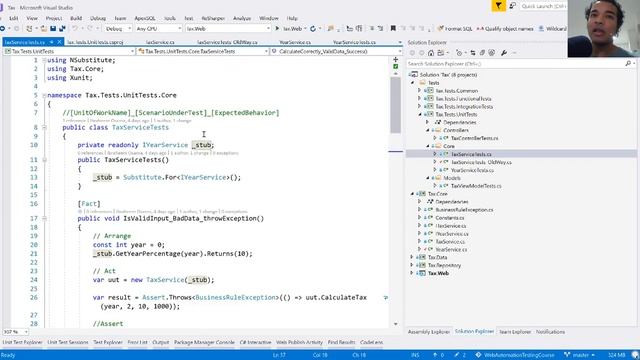Open the Team Explorer tab
The height and width of the screenshot is (360, 640).
click(515, 332)
